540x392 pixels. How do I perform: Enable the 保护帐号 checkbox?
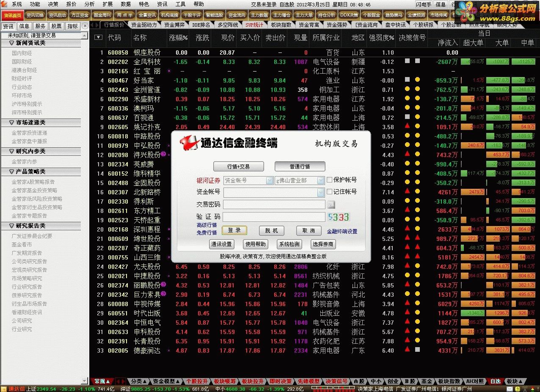[329, 180]
